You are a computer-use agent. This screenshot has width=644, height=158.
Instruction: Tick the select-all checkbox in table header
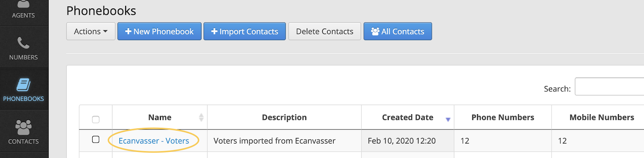click(96, 119)
